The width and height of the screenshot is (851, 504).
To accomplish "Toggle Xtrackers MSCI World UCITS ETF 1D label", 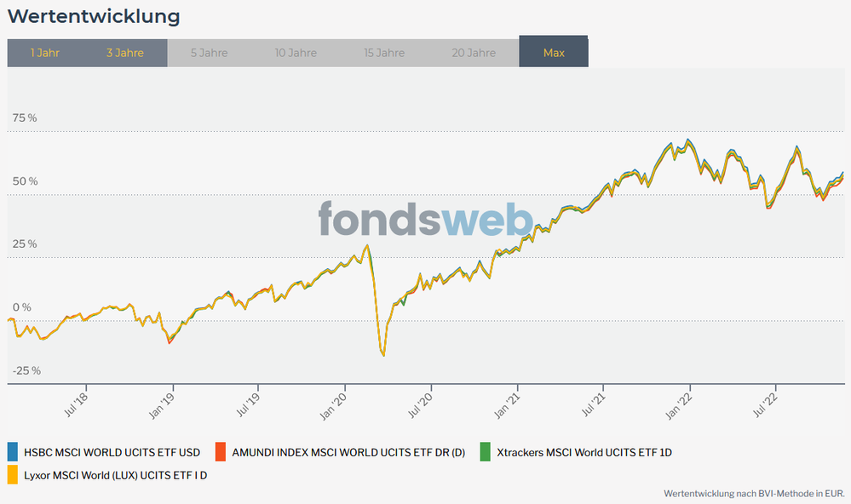I will tap(584, 453).
